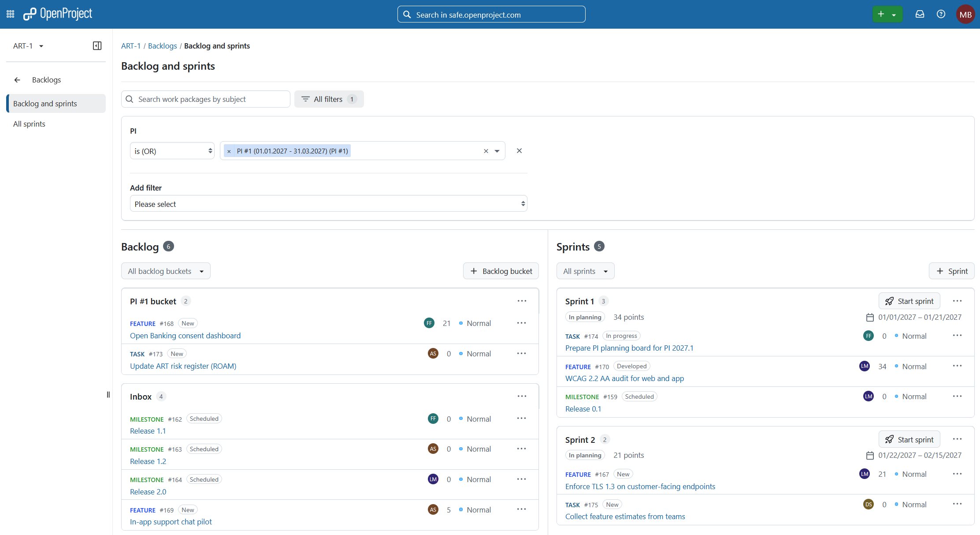Select Backlog and sprints sidebar item
The image size is (980, 535).
point(56,104)
